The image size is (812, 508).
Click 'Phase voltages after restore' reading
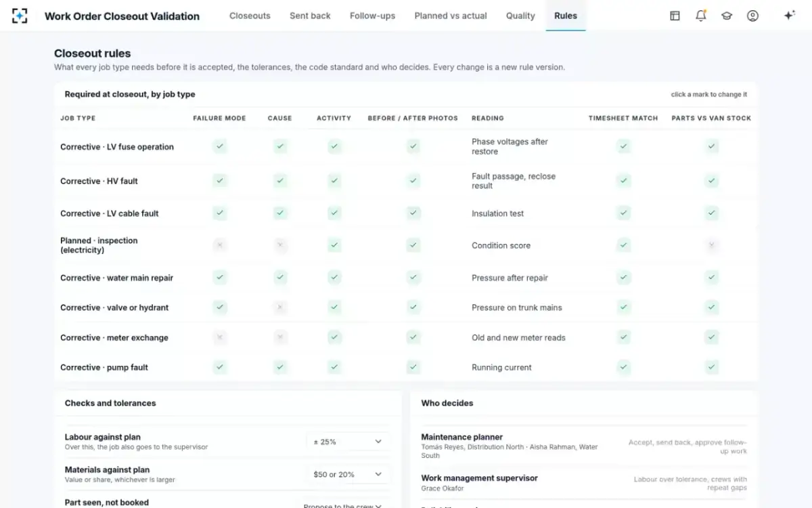pos(510,146)
